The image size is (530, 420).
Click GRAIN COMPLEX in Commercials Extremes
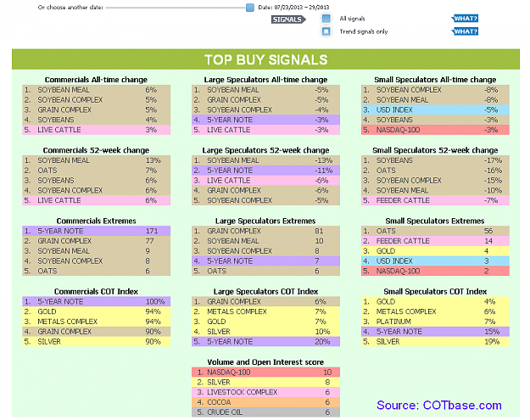(97, 241)
